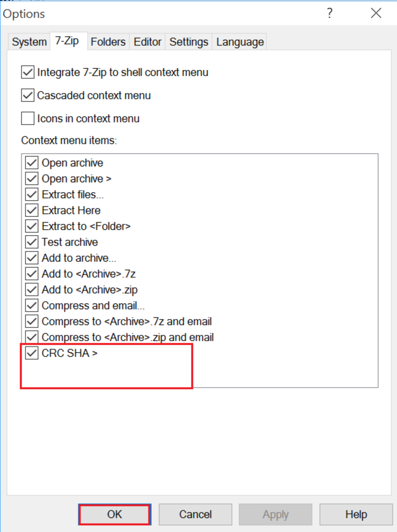Screen dimensions: 397x532
Task: Toggle Add to <Archive>.7z checkbox
Action: [x=32, y=274]
